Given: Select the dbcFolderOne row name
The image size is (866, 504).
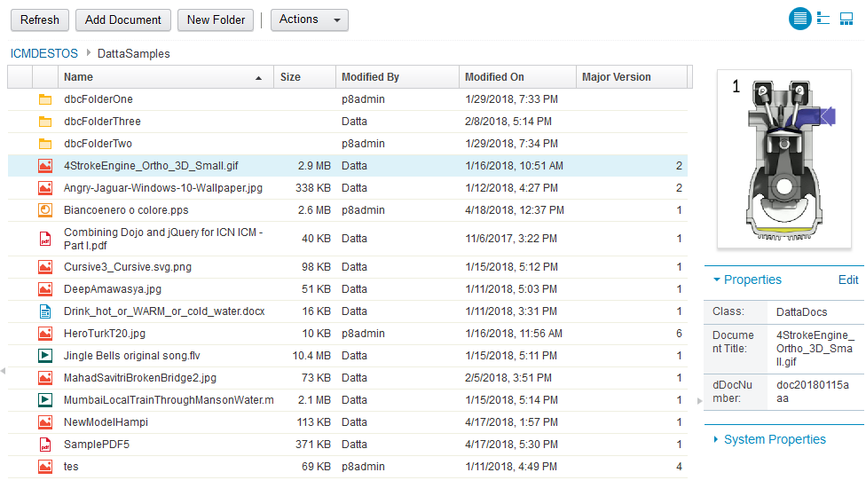Looking at the screenshot, I should click(x=98, y=99).
